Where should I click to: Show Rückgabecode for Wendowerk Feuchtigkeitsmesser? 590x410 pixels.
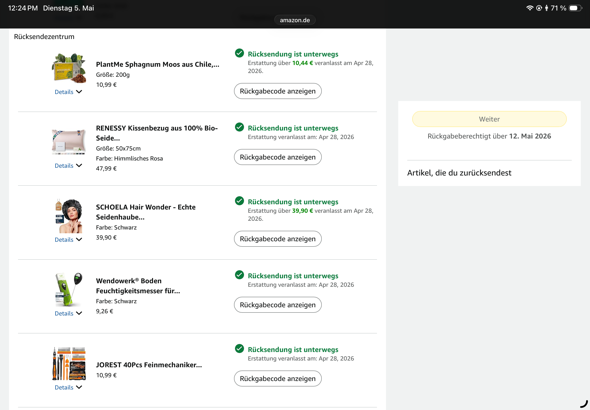point(278,305)
